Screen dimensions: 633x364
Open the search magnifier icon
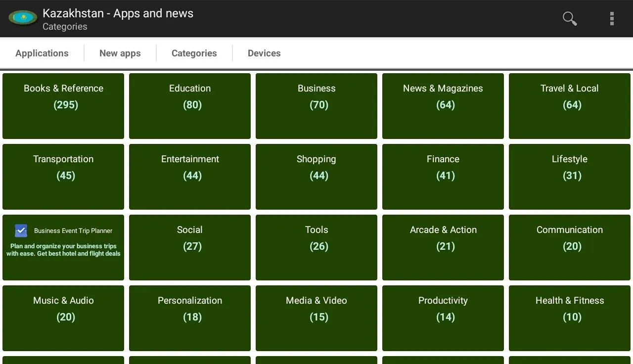tap(570, 19)
